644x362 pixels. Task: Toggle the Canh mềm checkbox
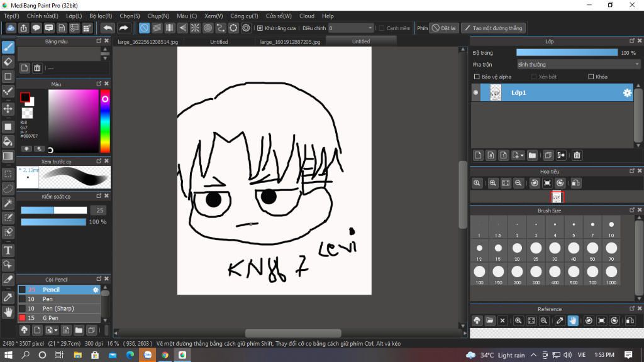pyautogui.click(x=382, y=28)
